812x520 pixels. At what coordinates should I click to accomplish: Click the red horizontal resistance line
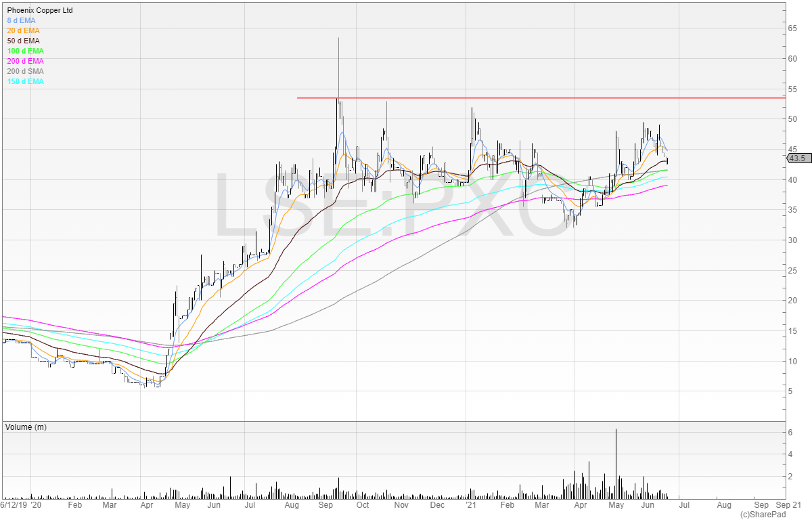tap(541, 98)
